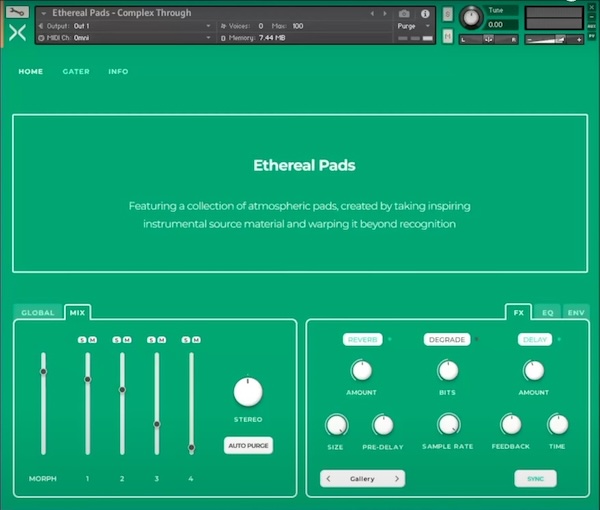This screenshot has height=510, width=600.
Task: Adjust the pan L-R slider
Action: point(488,39)
